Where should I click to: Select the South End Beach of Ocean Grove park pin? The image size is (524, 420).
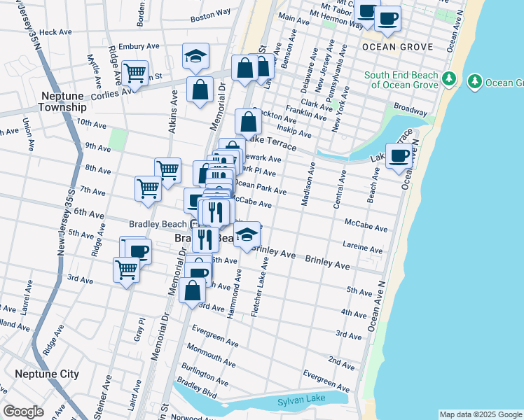449,80
